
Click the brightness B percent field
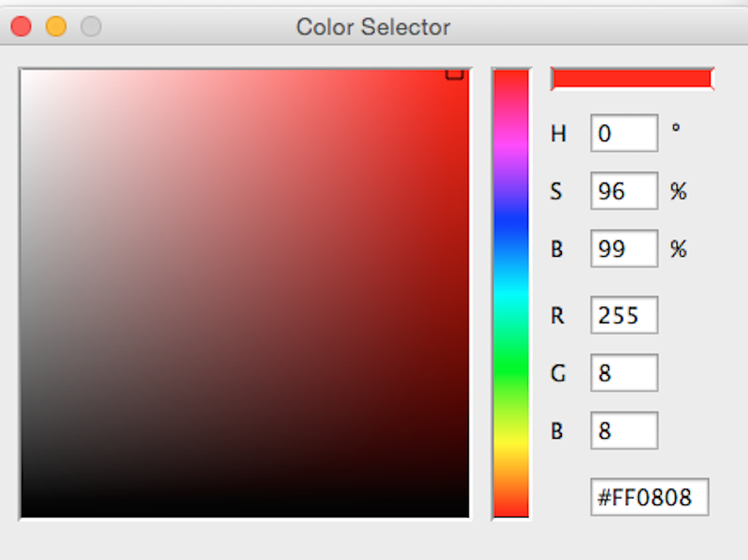[x=623, y=248]
